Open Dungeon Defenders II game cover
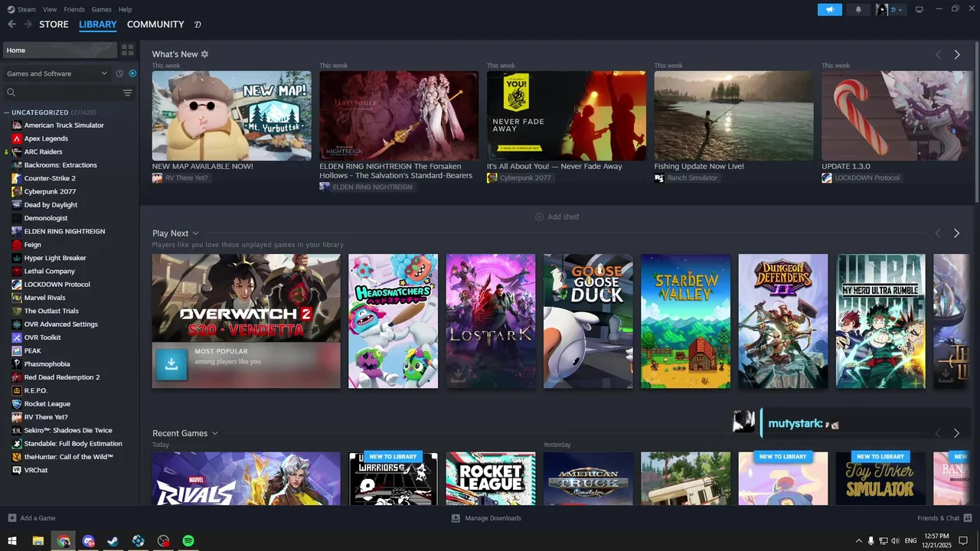Screen dimensions: 980x551 tap(782, 321)
